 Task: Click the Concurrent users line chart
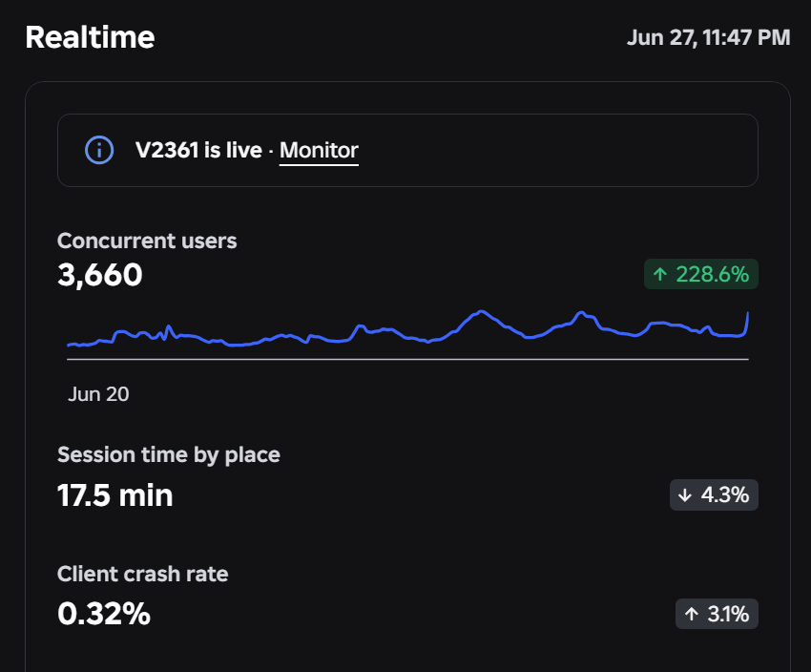[x=407, y=334]
